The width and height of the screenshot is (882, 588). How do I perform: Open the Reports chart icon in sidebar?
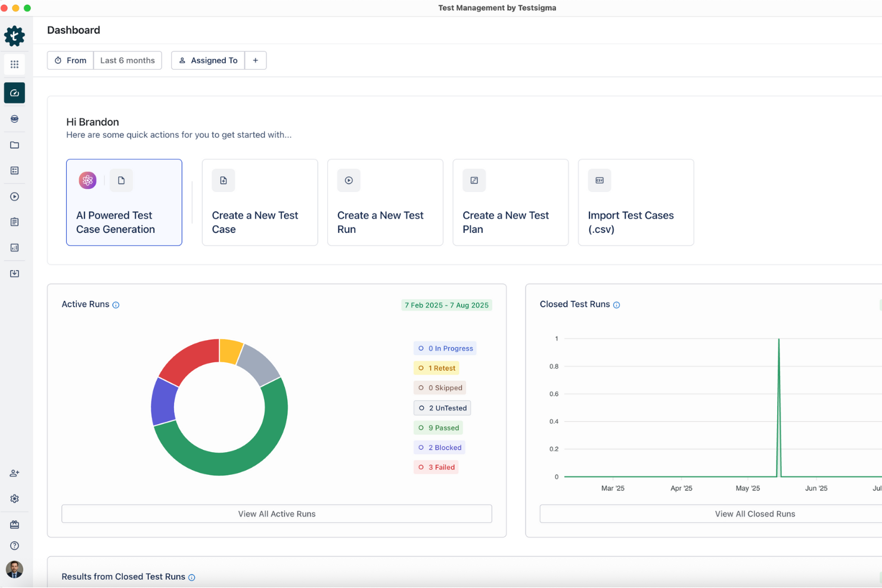coord(14,247)
